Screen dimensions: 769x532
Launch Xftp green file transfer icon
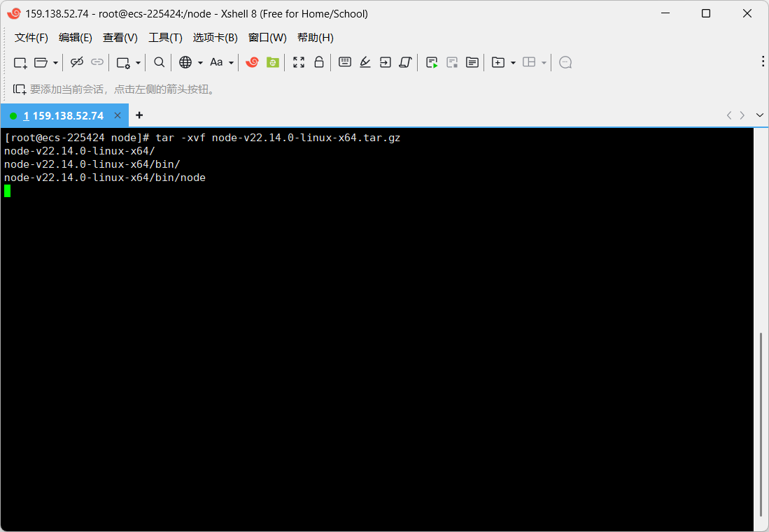(x=273, y=62)
